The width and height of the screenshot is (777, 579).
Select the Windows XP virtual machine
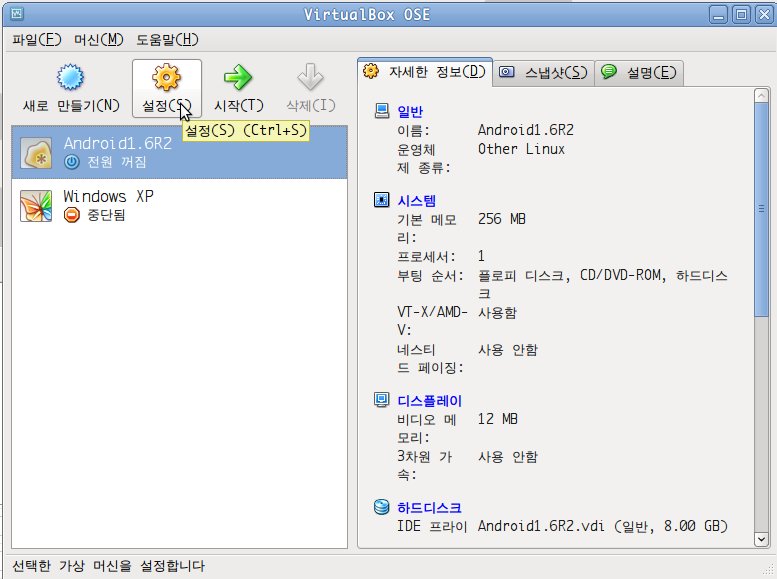179,205
